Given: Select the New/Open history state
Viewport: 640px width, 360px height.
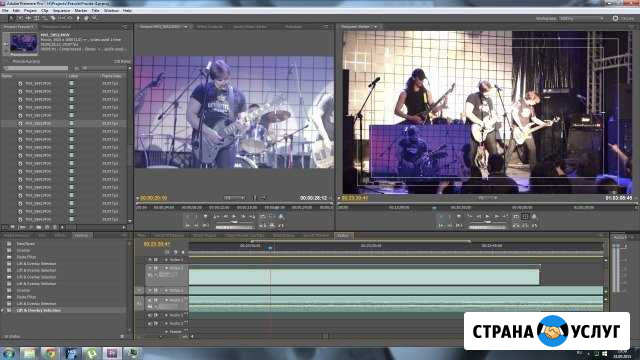Looking at the screenshot, I should click(25, 244).
